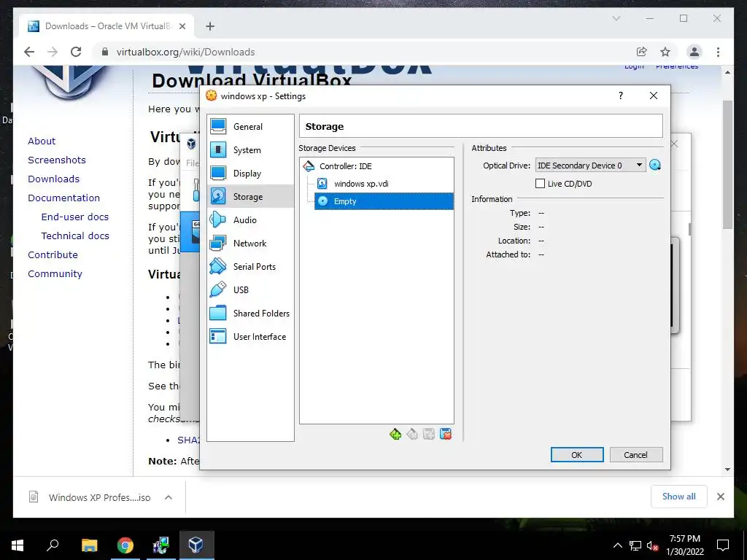Click the Audio speaker icon
This screenshot has height=560, width=747.
218,219
